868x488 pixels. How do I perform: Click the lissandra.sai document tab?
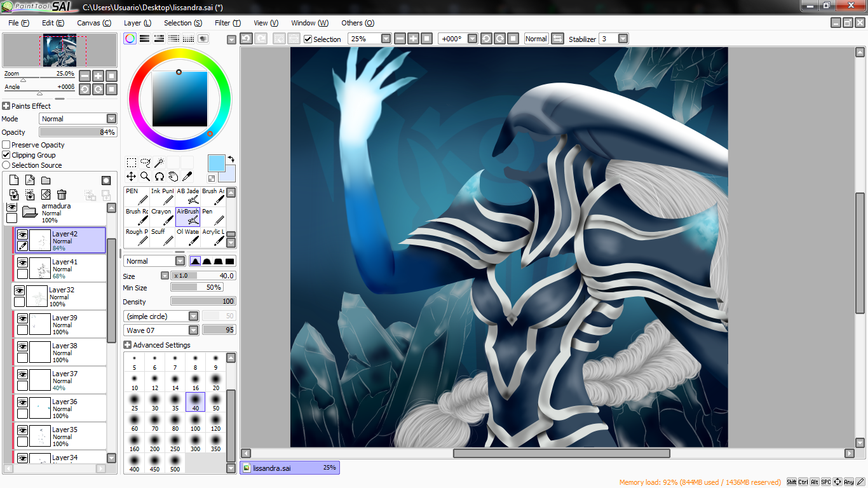(290, 468)
